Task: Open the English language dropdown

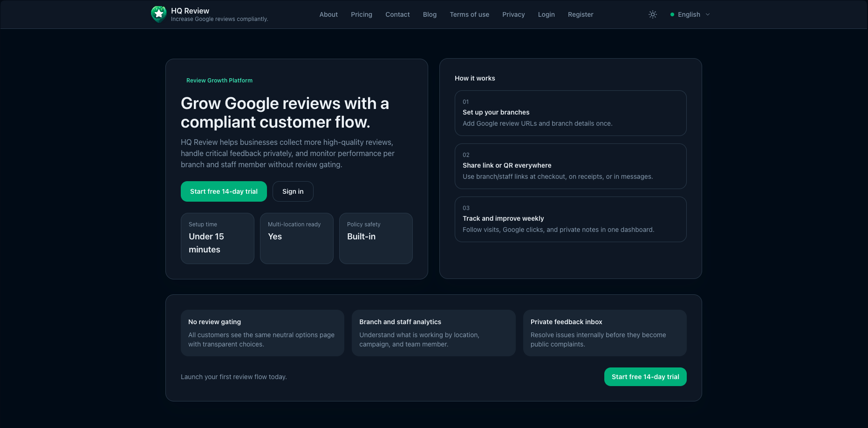Action: 690,14
